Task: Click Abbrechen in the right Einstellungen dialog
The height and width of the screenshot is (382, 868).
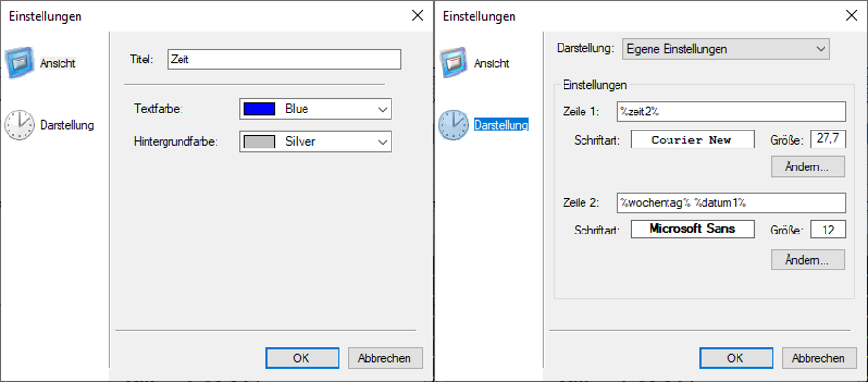Action: [x=818, y=358]
